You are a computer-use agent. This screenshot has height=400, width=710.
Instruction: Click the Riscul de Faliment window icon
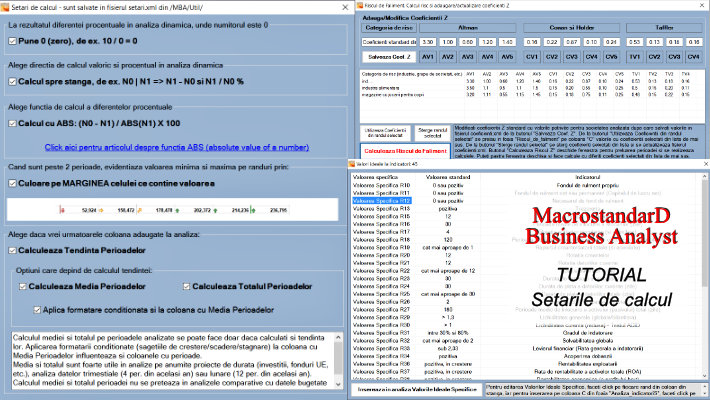tap(360, 5)
